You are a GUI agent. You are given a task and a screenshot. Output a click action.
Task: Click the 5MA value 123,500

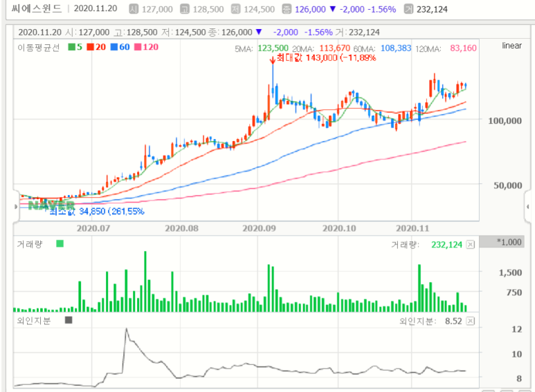(x=273, y=48)
